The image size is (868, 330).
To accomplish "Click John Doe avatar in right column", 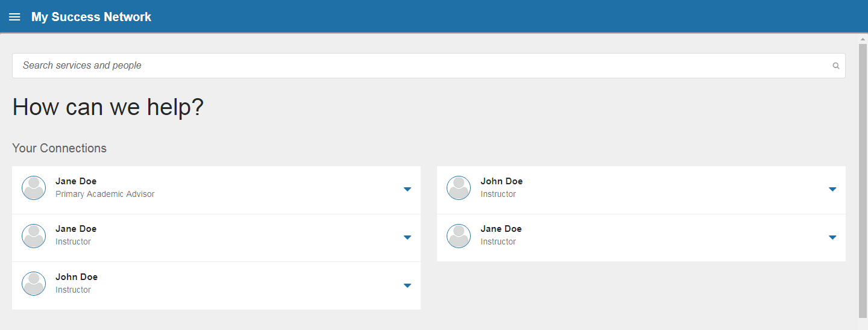I will click(459, 188).
